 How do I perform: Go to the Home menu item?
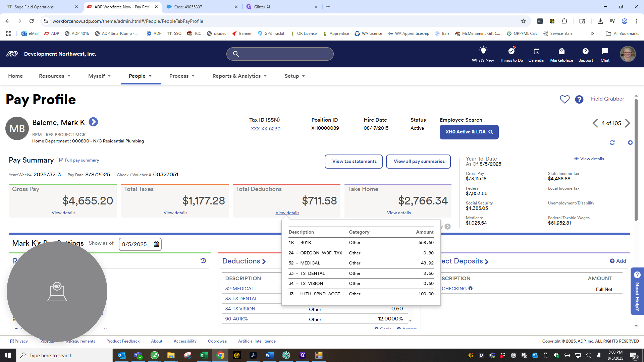pyautogui.click(x=15, y=76)
